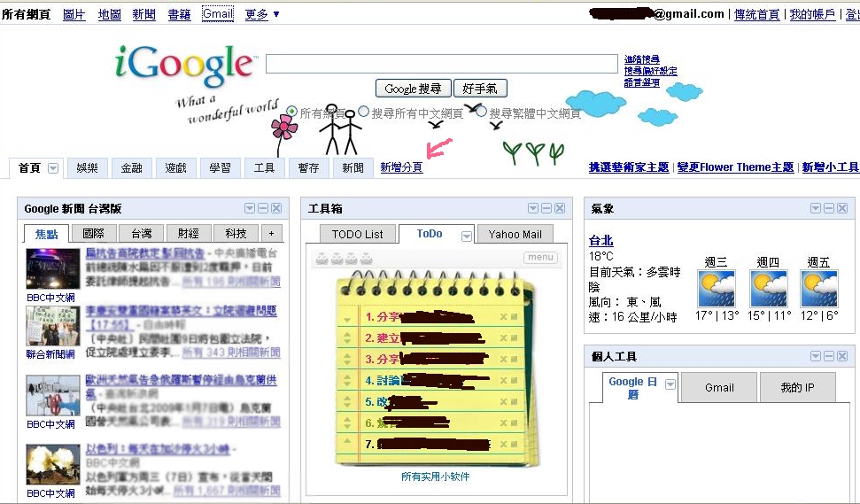The height and width of the screenshot is (504, 860).
Task: Close the 工具箱 gadget
Action: [560, 208]
